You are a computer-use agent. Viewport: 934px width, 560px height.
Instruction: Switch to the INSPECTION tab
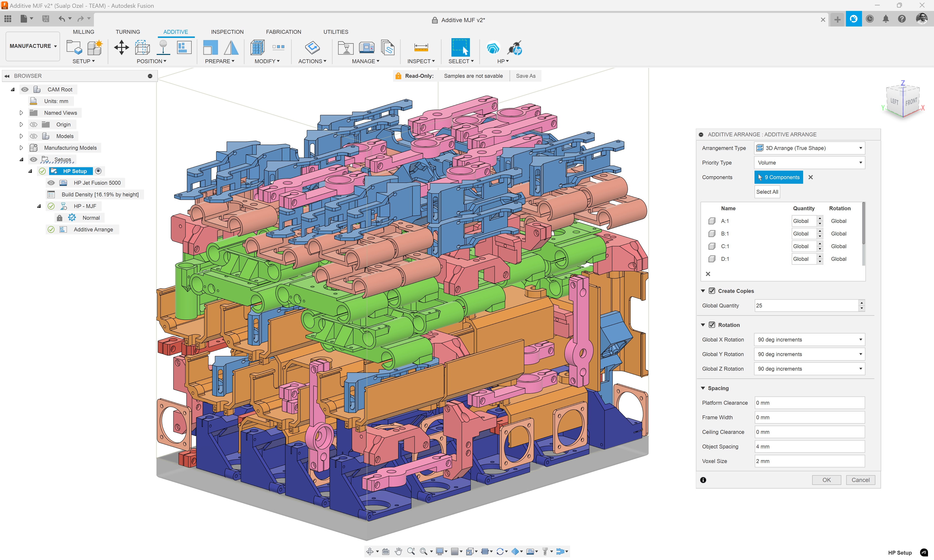(227, 32)
